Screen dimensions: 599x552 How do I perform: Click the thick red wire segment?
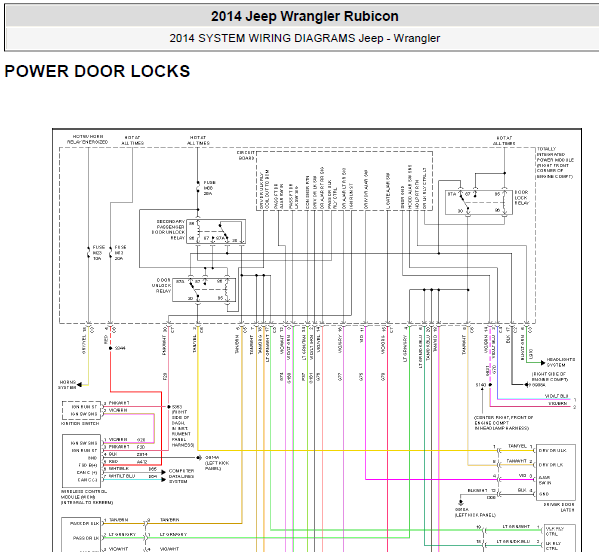(136, 392)
